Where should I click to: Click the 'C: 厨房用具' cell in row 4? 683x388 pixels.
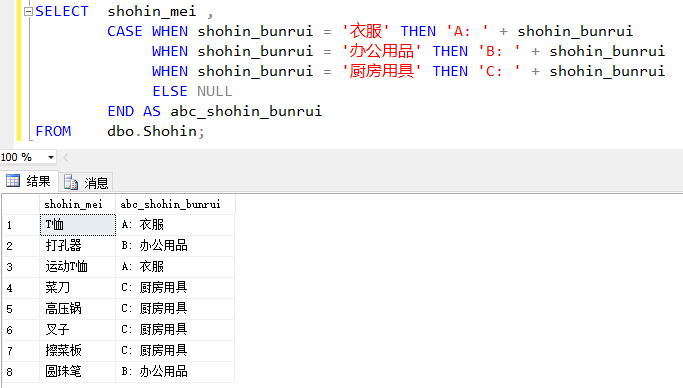tap(175, 287)
